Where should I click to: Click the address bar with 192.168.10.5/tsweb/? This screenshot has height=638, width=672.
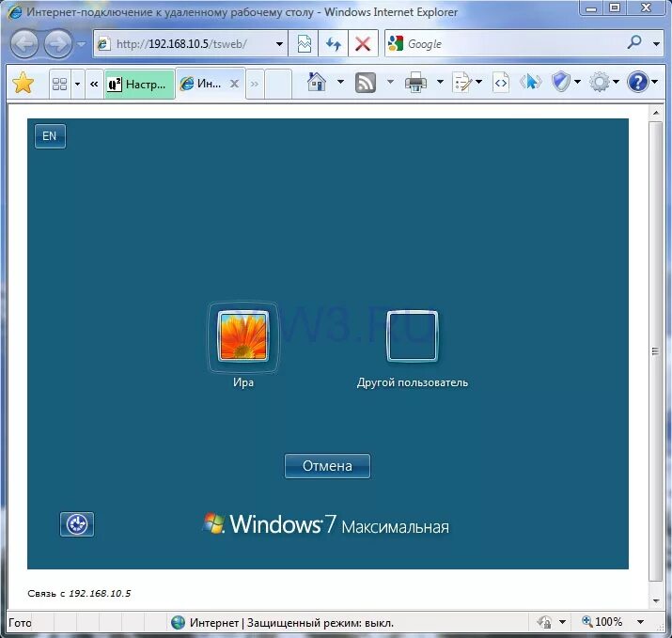(x=184, y=44)
